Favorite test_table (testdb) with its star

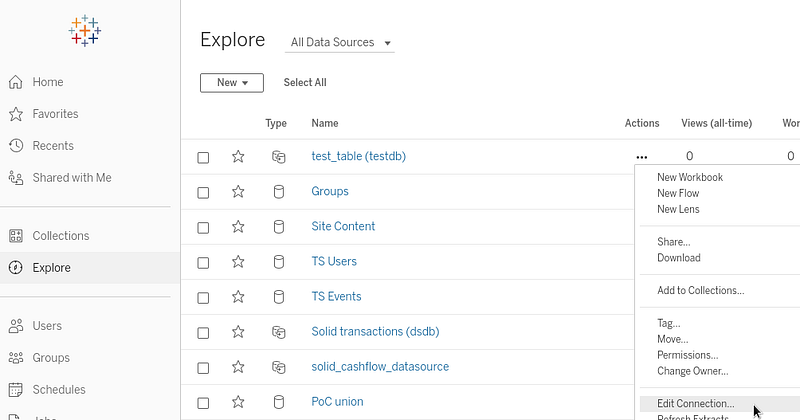click(238, 157)
